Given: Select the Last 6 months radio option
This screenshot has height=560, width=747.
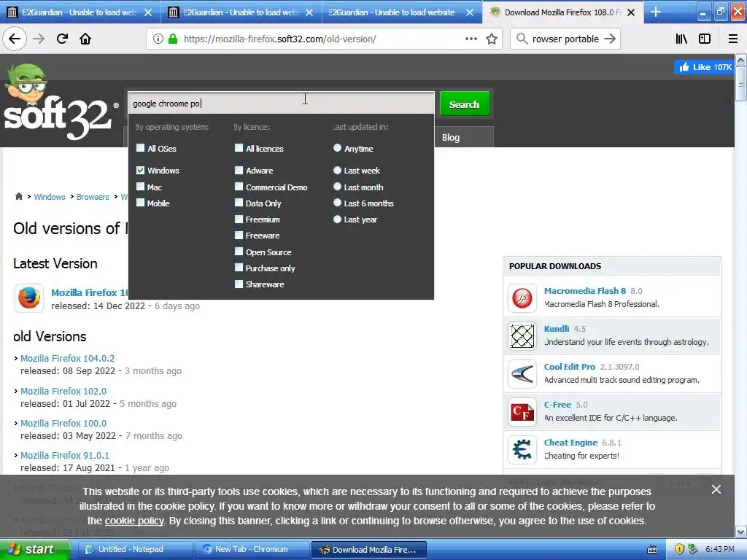Looking at the screenshot, I should [x=337, y=203].
